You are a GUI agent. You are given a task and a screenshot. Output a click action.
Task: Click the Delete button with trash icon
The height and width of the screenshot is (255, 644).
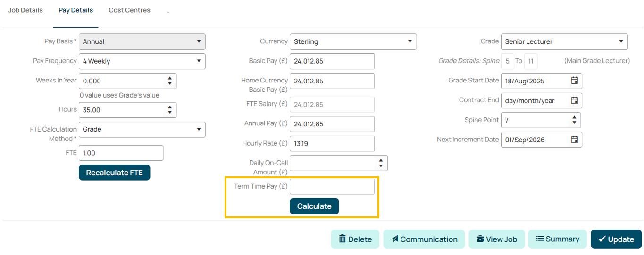click(355, 239)
